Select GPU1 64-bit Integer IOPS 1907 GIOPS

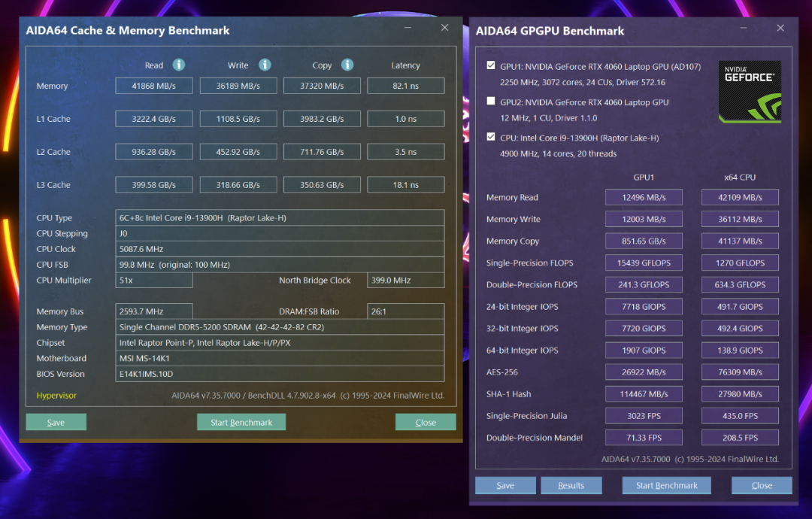click(x=644, y=351)
